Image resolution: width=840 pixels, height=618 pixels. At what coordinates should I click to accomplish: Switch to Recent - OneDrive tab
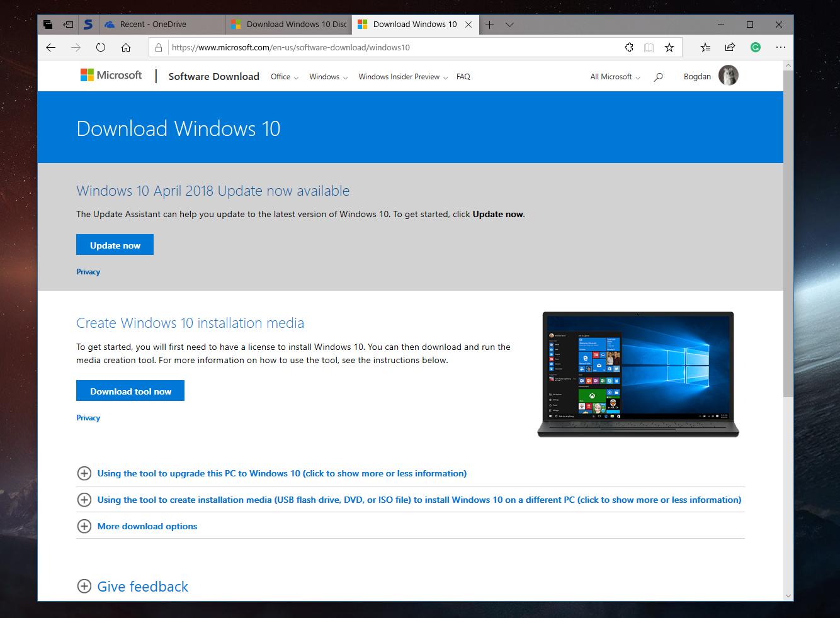point(162,25)
